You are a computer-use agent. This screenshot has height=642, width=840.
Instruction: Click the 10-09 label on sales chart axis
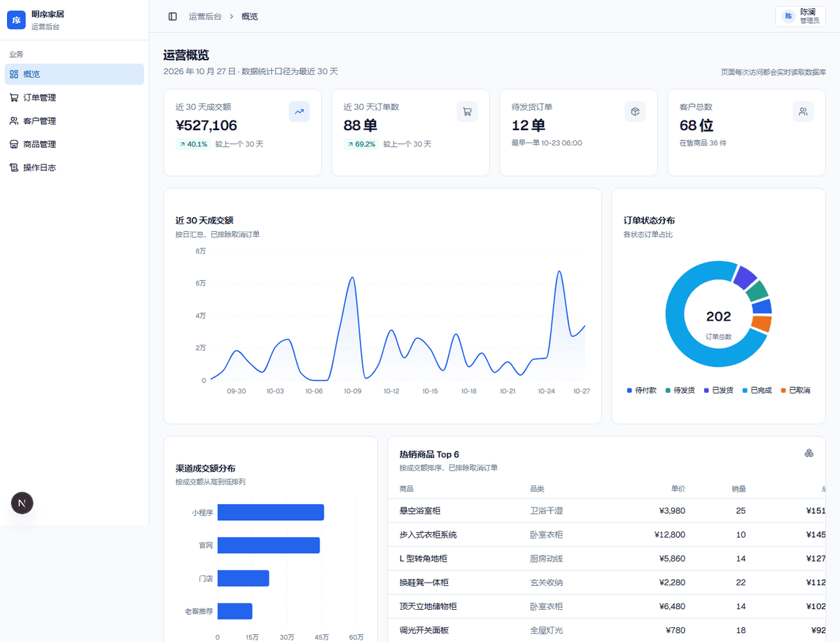(352, 391)
